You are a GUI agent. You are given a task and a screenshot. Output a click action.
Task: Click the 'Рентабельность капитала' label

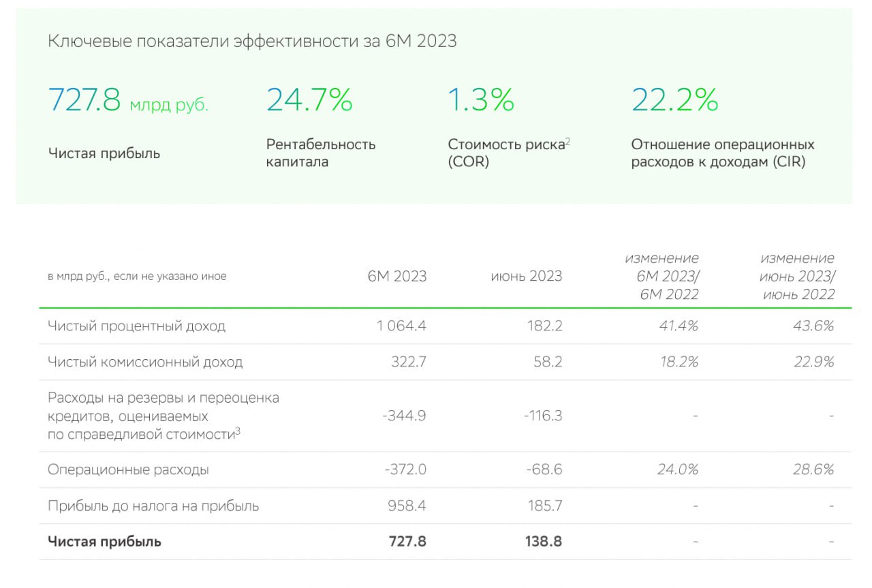(x=321, y=153)
